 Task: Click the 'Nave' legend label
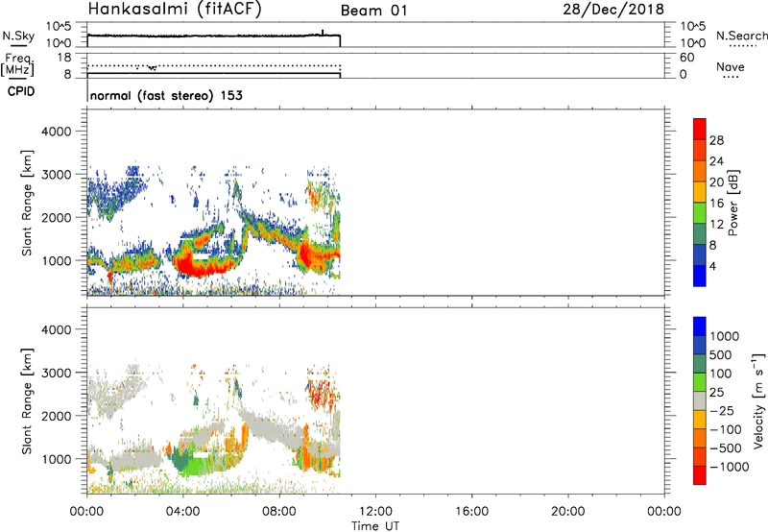point(731,67)
